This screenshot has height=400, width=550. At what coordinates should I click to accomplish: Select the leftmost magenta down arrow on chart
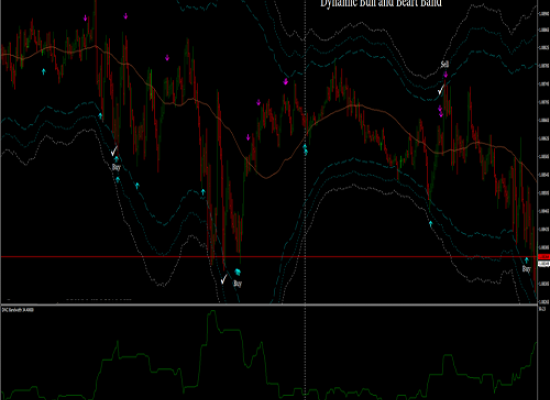(85, 18)
